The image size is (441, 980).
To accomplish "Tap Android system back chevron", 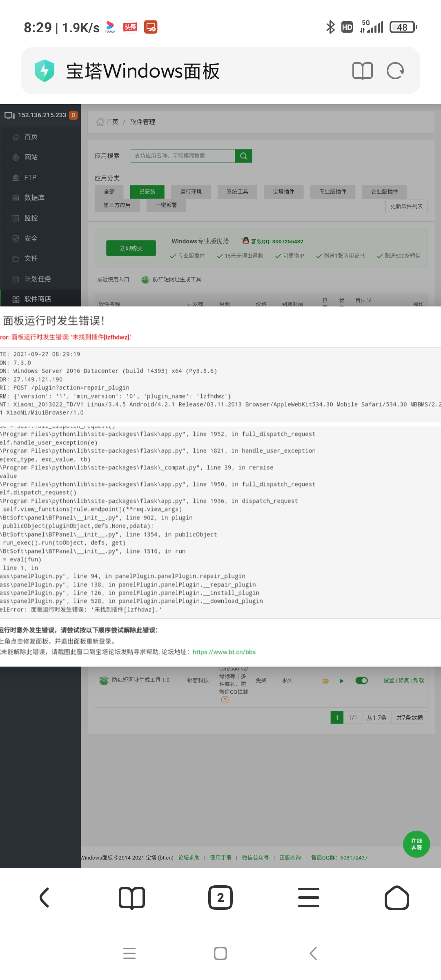I will pyautogui.click(x=313, y=953).
